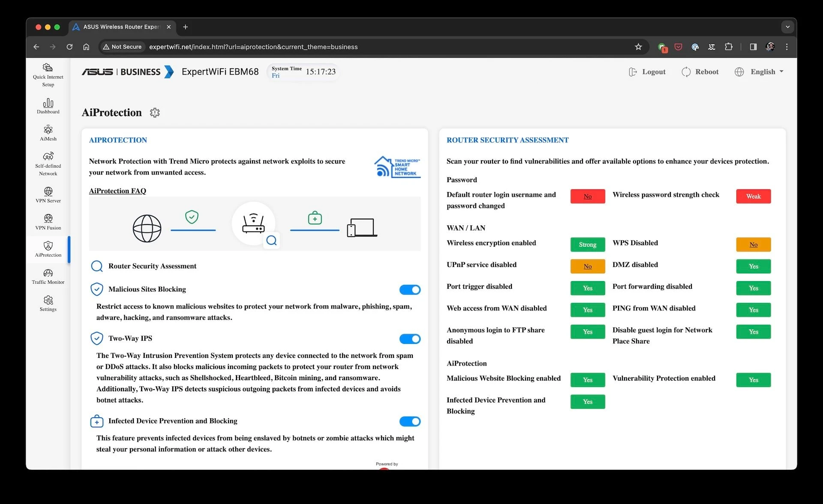The width and height of the screenshot is (823, 504).
Task: Expand browser tab search chevron
Action: (787, 27)
